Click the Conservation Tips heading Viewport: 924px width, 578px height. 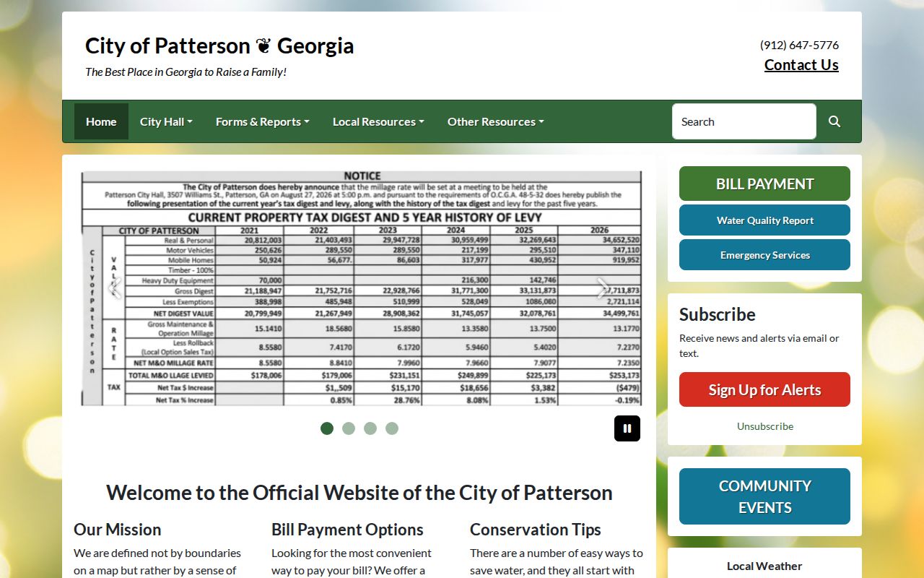[536, 530]
